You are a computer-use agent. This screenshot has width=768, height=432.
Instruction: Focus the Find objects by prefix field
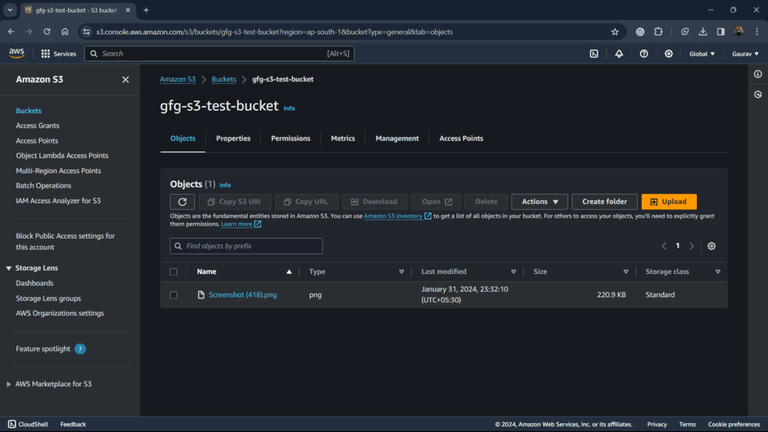[x=246, y=246]
